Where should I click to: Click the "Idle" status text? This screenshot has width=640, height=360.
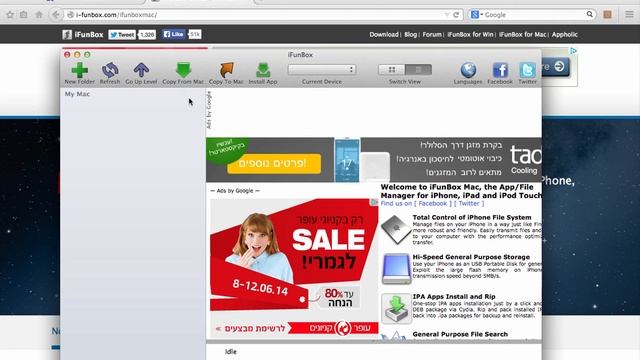(231, 351)
